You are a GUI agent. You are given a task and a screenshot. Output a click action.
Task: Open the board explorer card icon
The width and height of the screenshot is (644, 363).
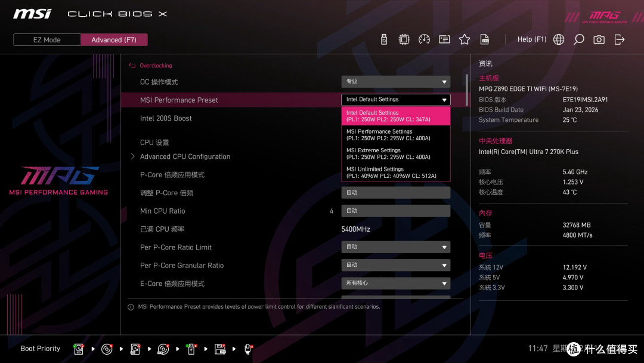pos(444,39)
